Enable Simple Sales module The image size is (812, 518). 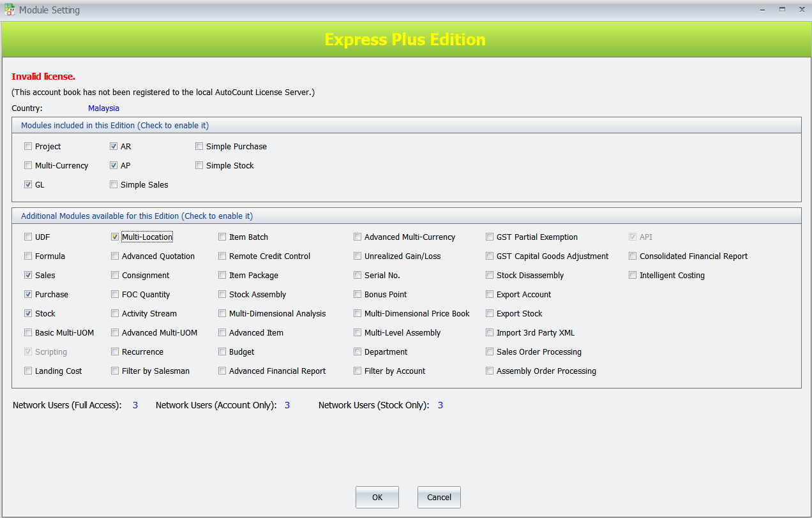(114, 185)
